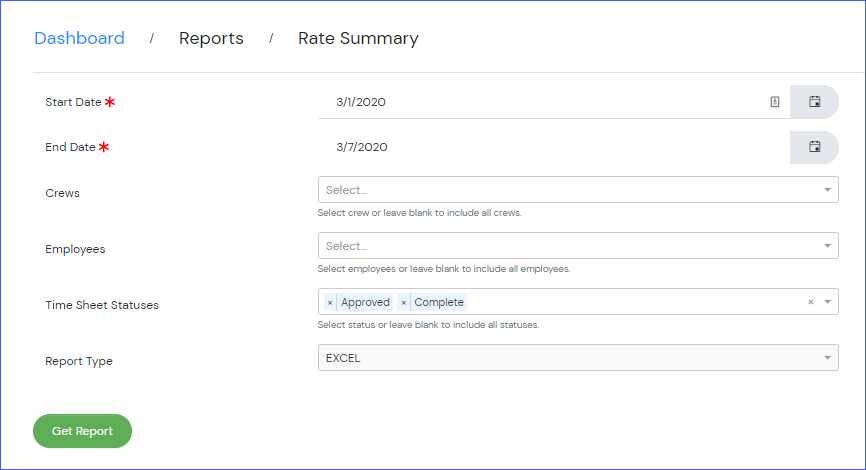Click the Approved tag label
This screenshot has height=470, width=866.
(x=365, y=302)
